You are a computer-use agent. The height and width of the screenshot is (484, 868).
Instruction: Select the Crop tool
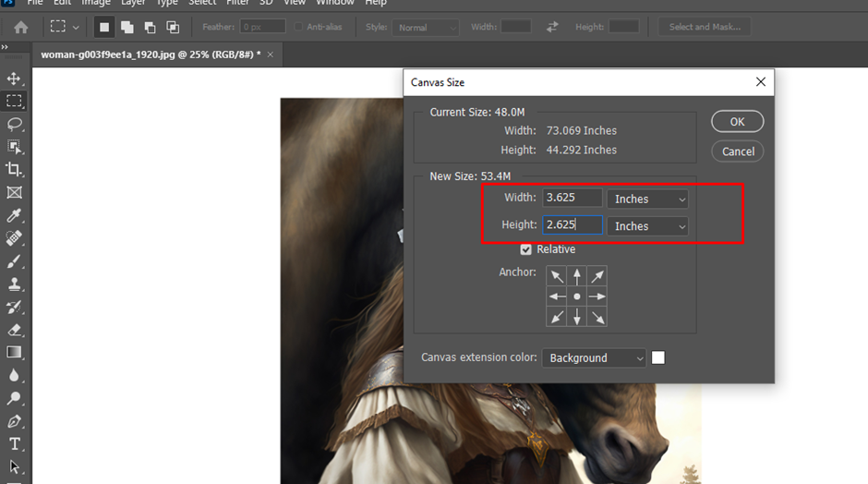tap(14, 169)
